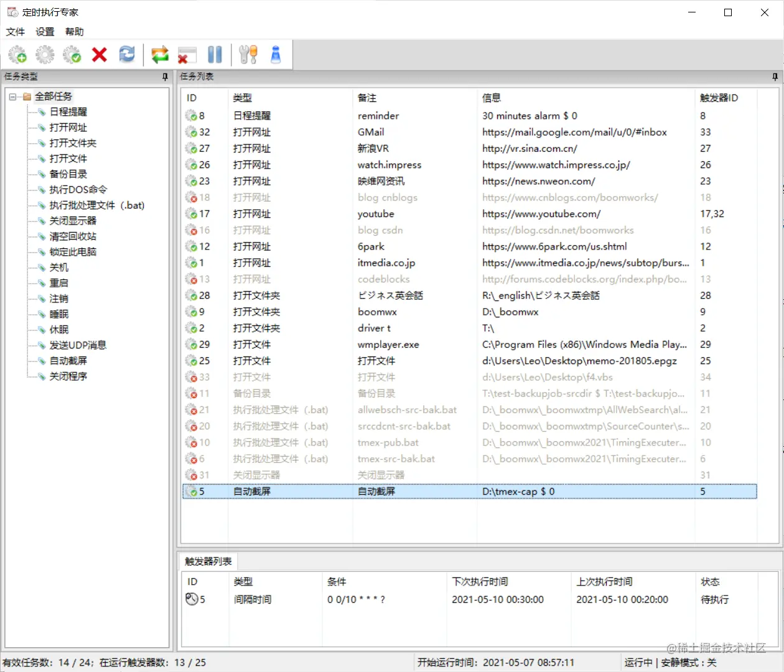Select 休眠 in task type tree
This screenshot has height=672, width=784.
point(59,330)
